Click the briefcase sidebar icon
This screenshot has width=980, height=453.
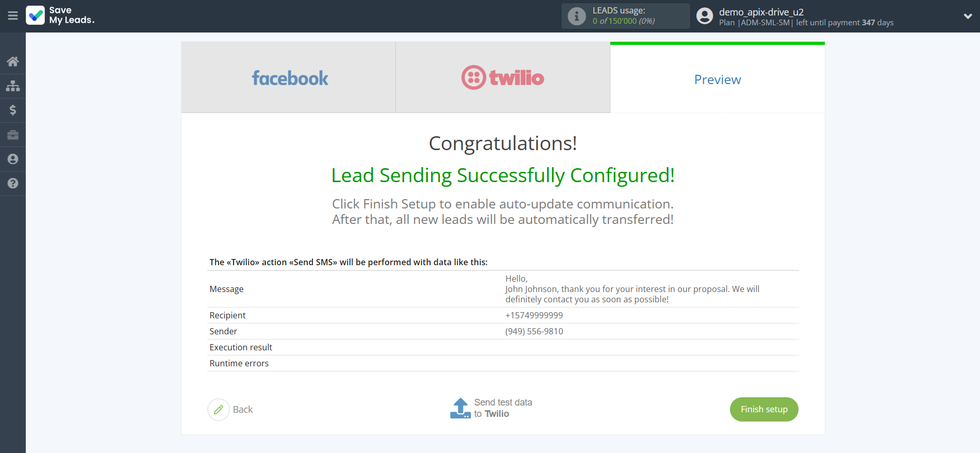tap(13, 135)
